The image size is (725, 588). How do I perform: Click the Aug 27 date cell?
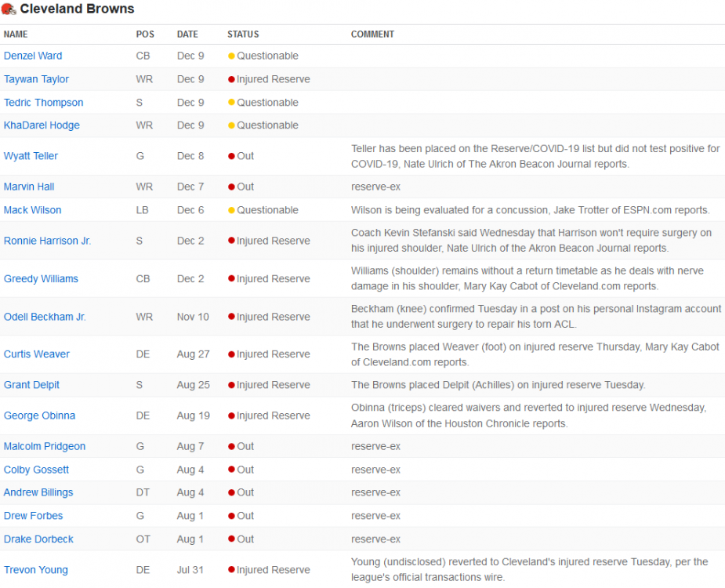click(194, 354)
